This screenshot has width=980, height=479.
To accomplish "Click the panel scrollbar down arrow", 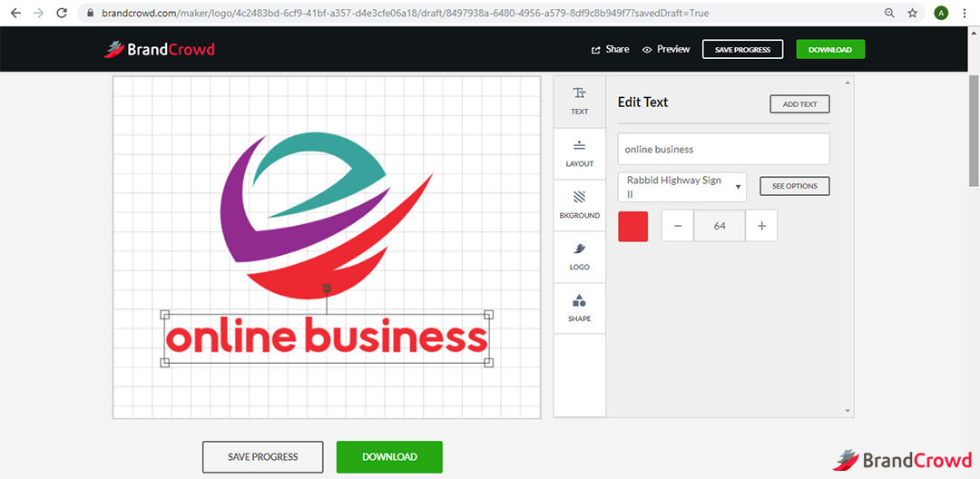I will (848, 411).
